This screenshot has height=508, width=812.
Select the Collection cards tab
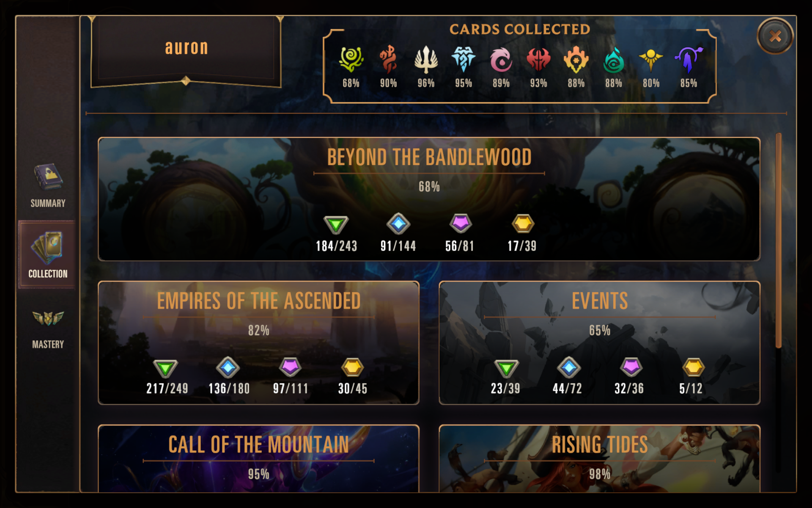click(47, 254)
